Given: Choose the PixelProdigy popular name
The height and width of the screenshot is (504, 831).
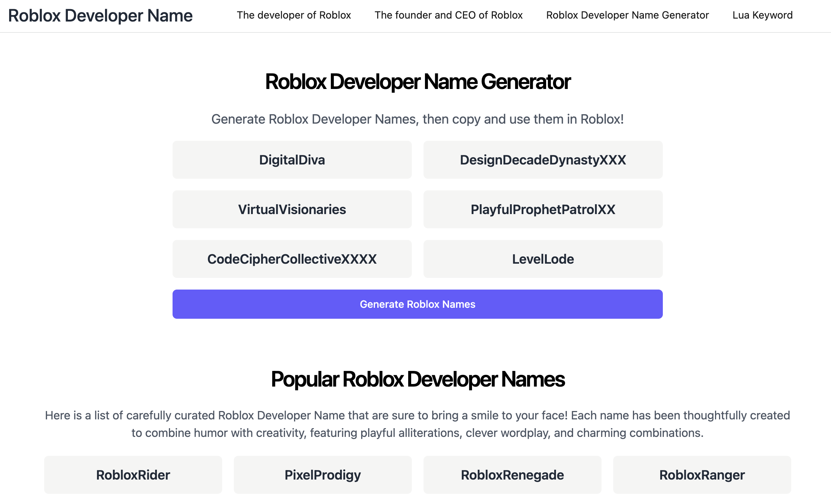Looking at the screenshot, I should 323,475.
